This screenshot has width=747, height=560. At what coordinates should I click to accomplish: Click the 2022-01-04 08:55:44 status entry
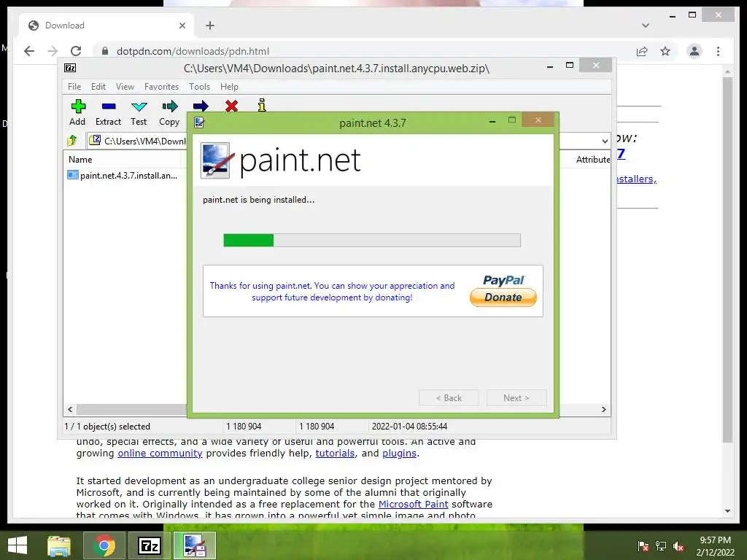click(x=409, y=426)
